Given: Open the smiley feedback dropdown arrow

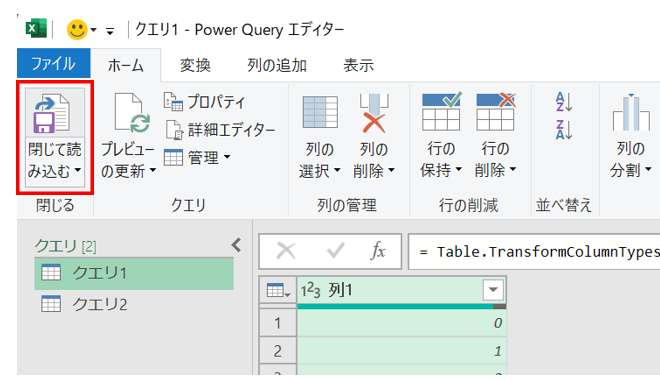Looking at the screenshot, I should [x=93, y=30].
